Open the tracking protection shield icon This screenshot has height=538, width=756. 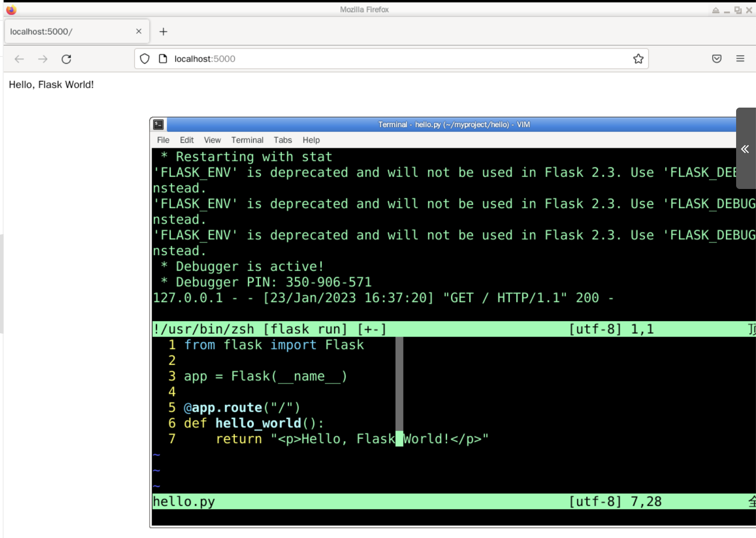[145, 59]
